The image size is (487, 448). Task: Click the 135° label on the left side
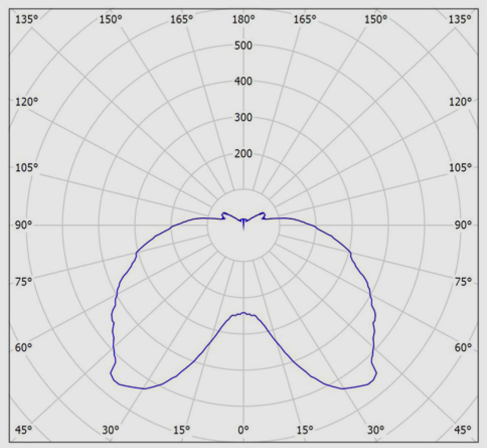click(27, 20)
